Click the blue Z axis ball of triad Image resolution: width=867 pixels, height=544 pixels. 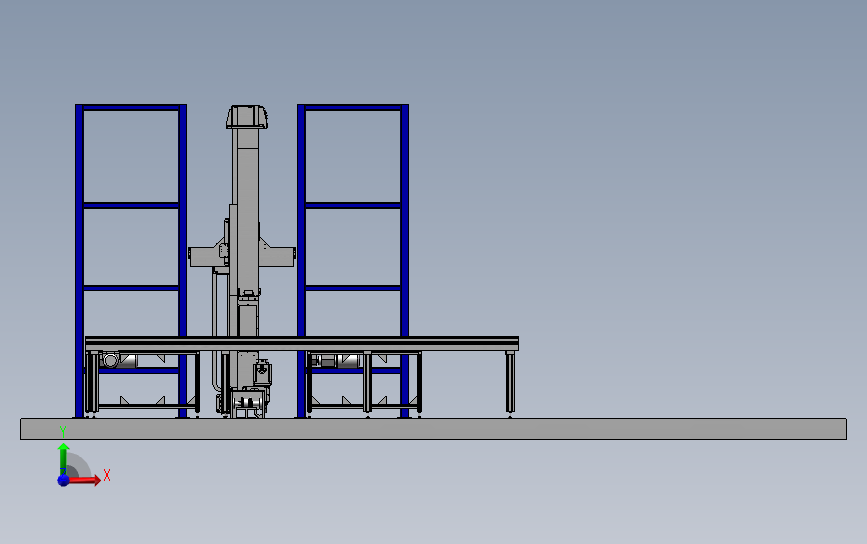[x=64, y=480]
